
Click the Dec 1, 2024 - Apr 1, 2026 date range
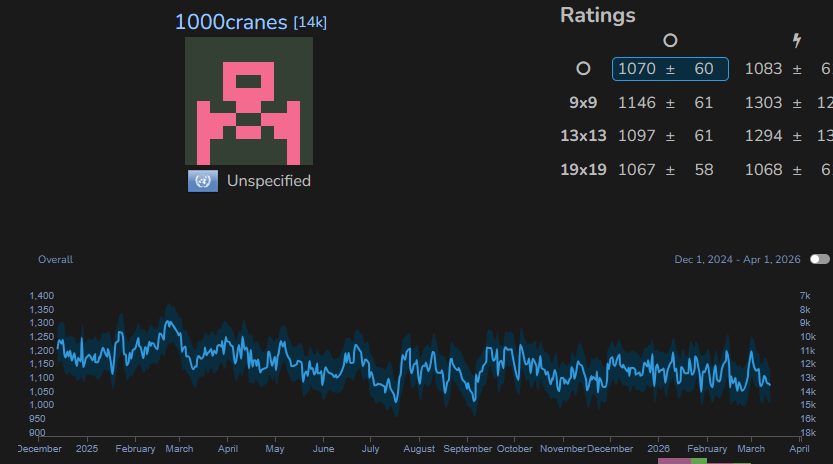click(x=738, y=260)
